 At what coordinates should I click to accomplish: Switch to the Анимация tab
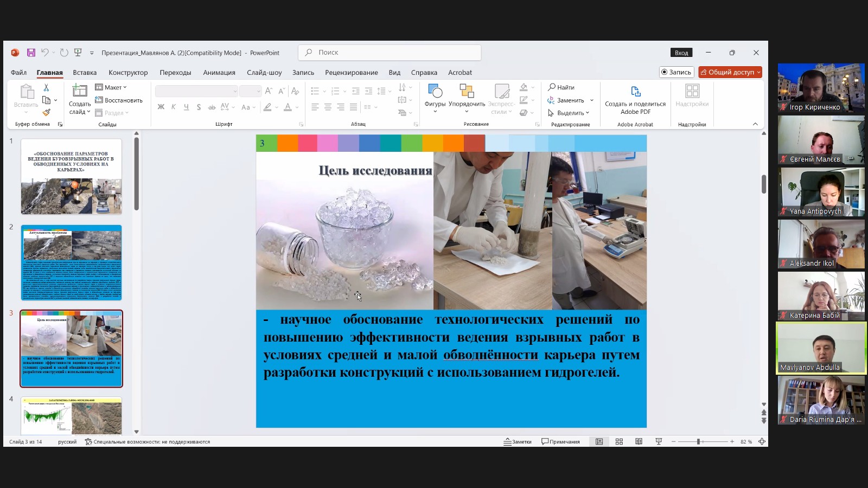[x=219, y=73]
